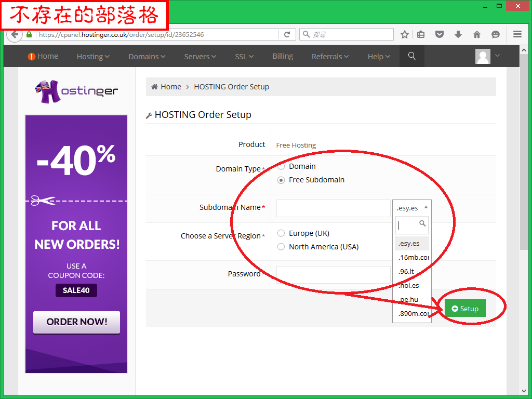Click the house icon in breadcrumb
This screenshot has height=399, width=532.
154,87
